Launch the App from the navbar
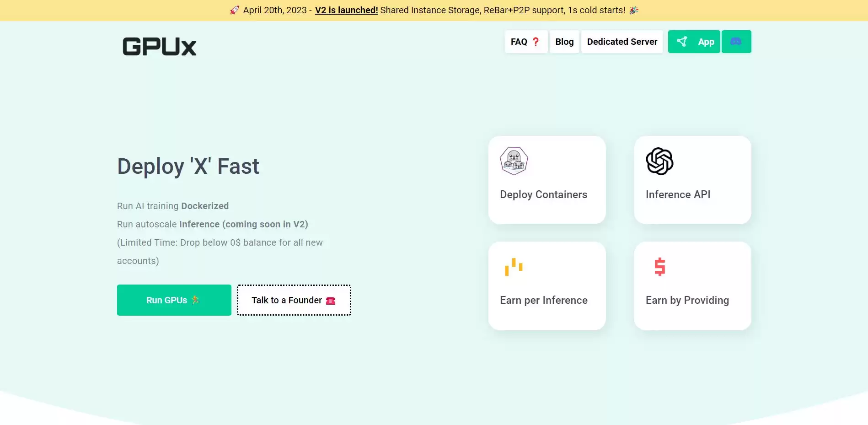Viewport: 868px width, 425px height. point(706,42)
